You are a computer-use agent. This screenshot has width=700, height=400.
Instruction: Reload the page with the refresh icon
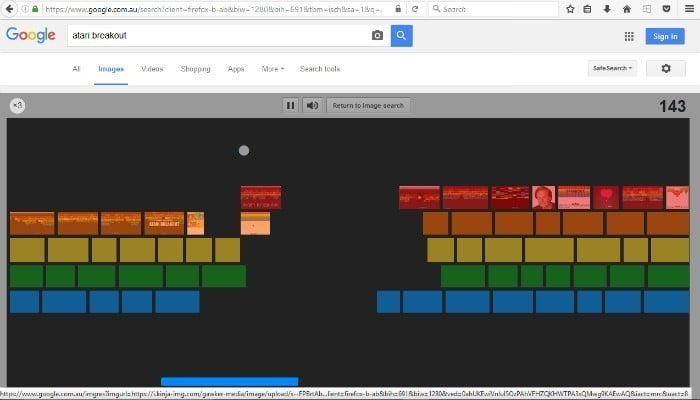pos(415,9)
